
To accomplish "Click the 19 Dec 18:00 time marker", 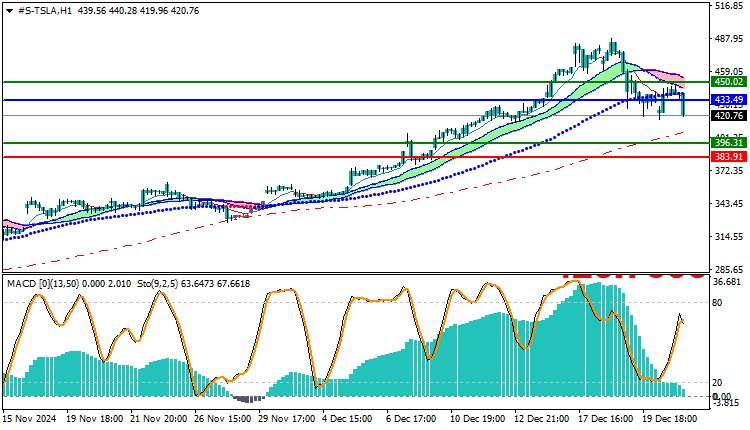I will [x=670, y=419].
